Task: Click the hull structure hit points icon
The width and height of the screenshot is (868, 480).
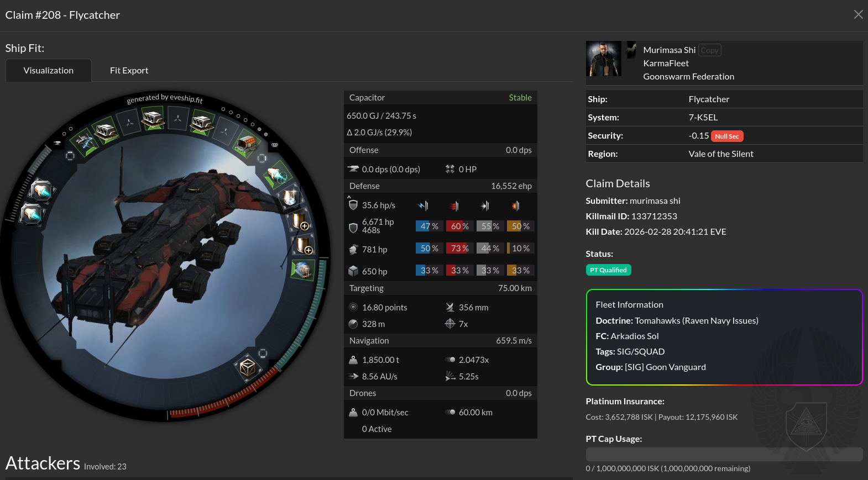Action: (x=353, y=271)
